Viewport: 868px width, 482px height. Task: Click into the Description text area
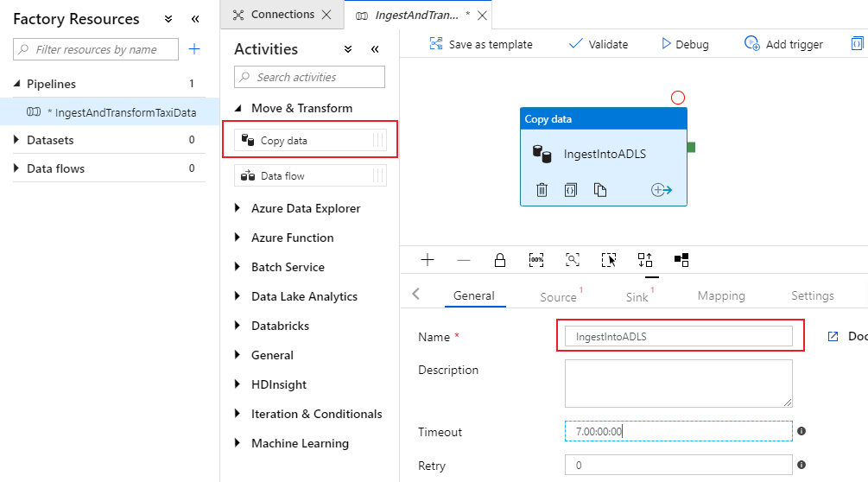(x=679, y=384)
